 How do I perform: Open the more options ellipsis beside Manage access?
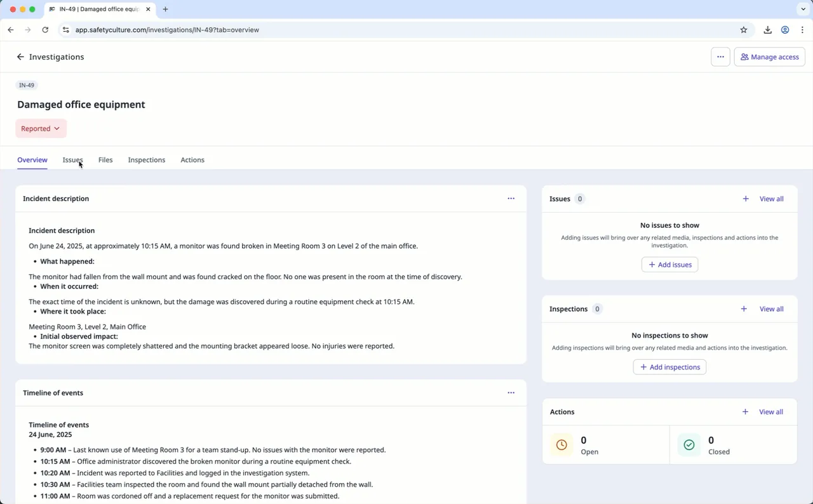[720, 57]
